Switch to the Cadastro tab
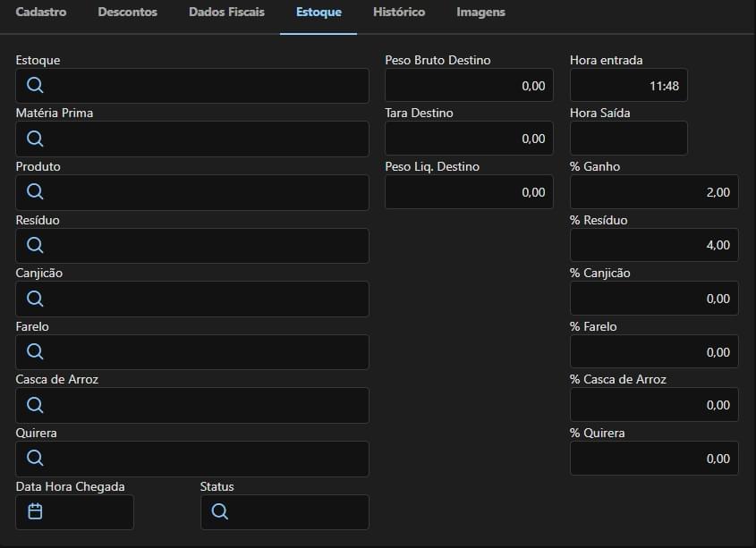The height and width of the screenshot is (548, 756). [x=41, y=13]
